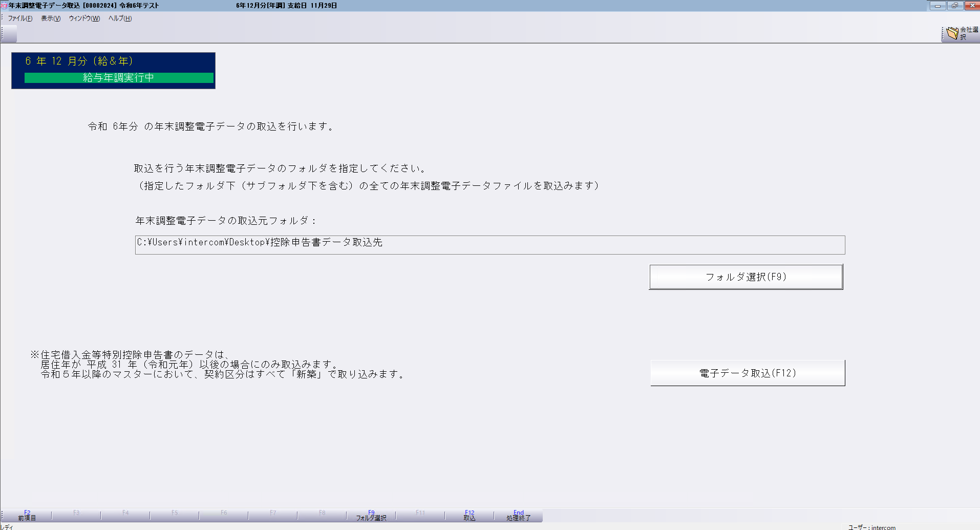Click F9 フォルダ選択 in the bottom function bar
Viewport: 980px width, 530px height.
tap(371, 516)
